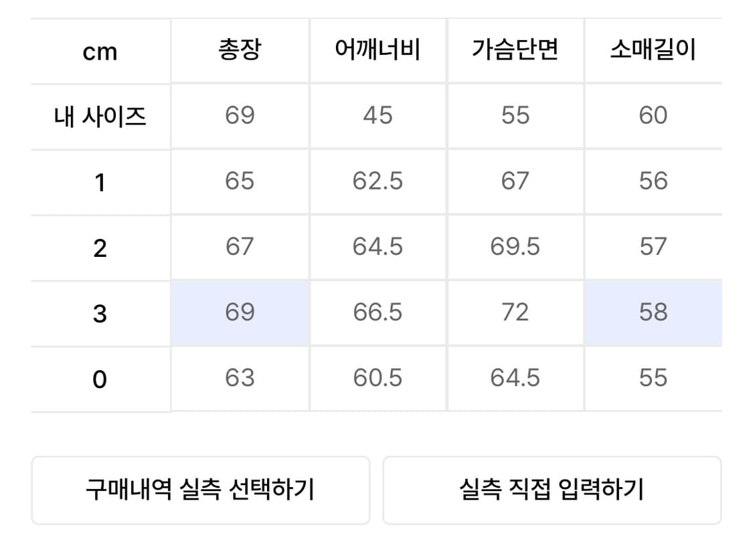Click the 총장 column header
753x560 pixels.
point(240,50)
